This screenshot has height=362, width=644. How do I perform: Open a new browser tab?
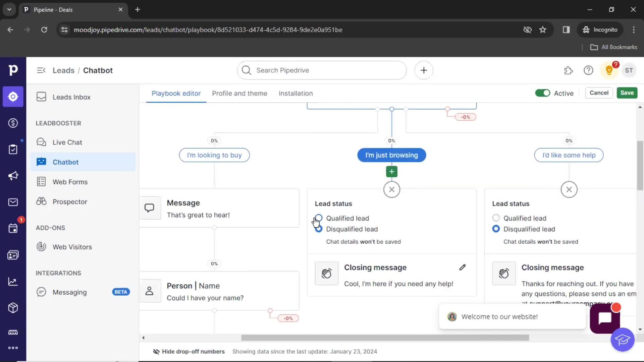[x=138, y=9]
